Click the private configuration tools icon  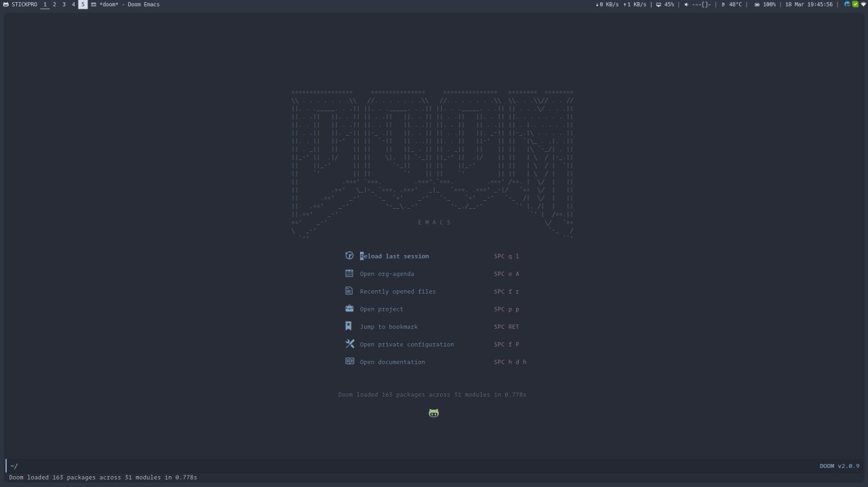pos(350,344)
